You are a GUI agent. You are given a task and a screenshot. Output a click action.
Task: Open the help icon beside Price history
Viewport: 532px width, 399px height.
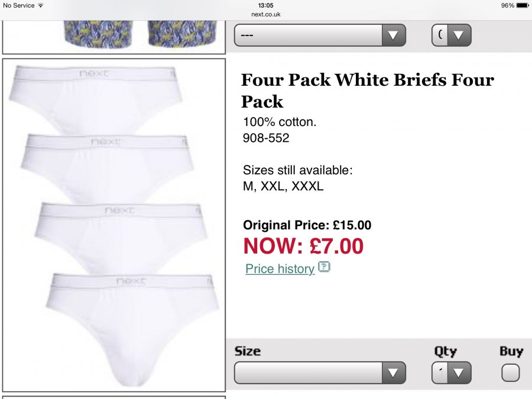coord(324,267)
